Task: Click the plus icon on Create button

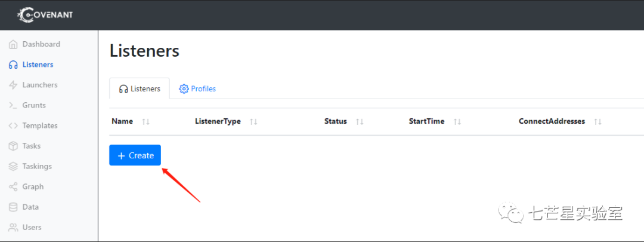Action: pos(121,155)
